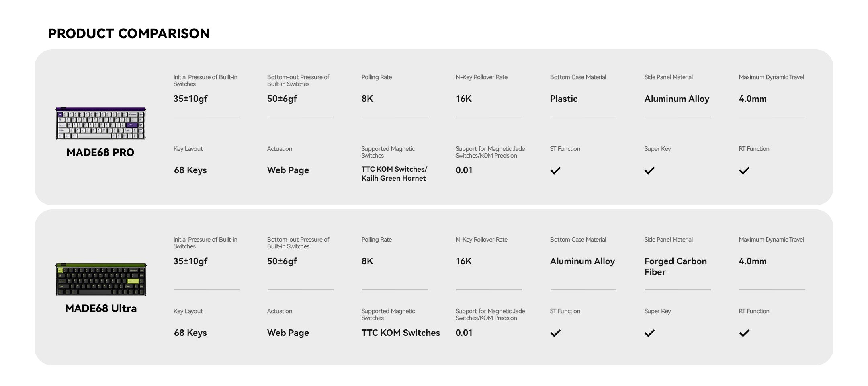868x386 pixels.
Task: Click the Plastic bottom case value
Action: tap(563, 99)
